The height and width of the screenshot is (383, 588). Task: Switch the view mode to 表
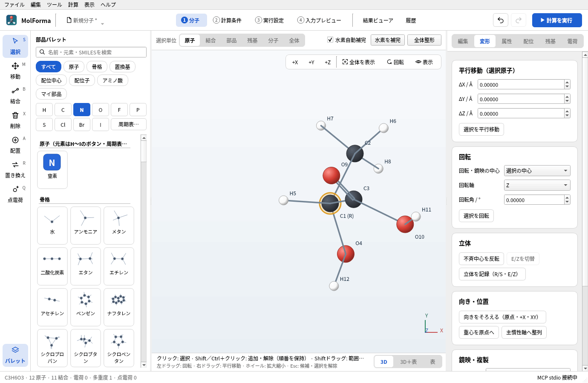432,362
